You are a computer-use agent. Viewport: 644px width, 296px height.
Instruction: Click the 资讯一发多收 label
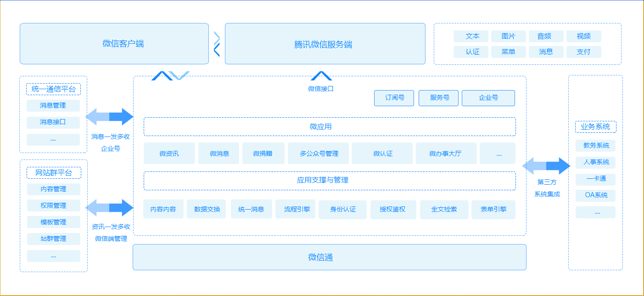[x=111, y=227]
